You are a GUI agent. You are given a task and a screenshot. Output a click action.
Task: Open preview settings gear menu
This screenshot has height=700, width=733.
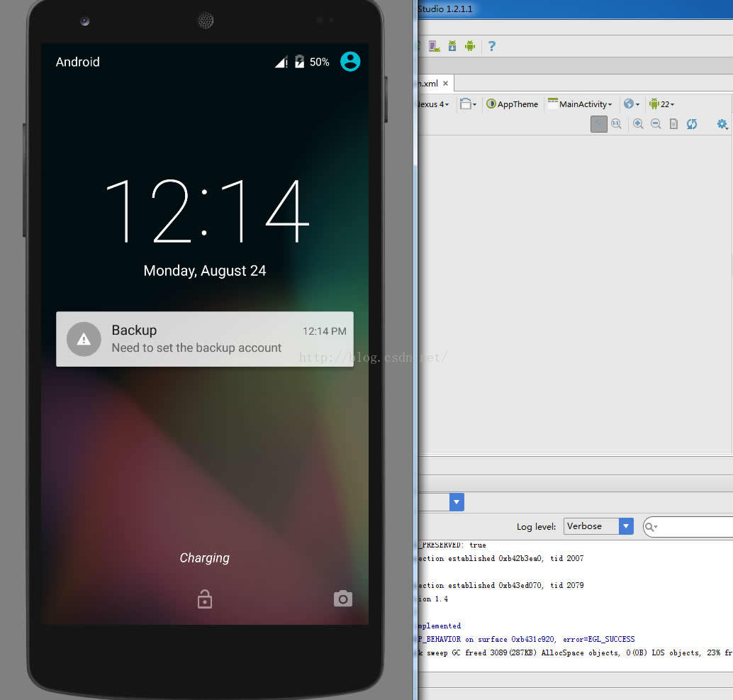coord(722,124)
